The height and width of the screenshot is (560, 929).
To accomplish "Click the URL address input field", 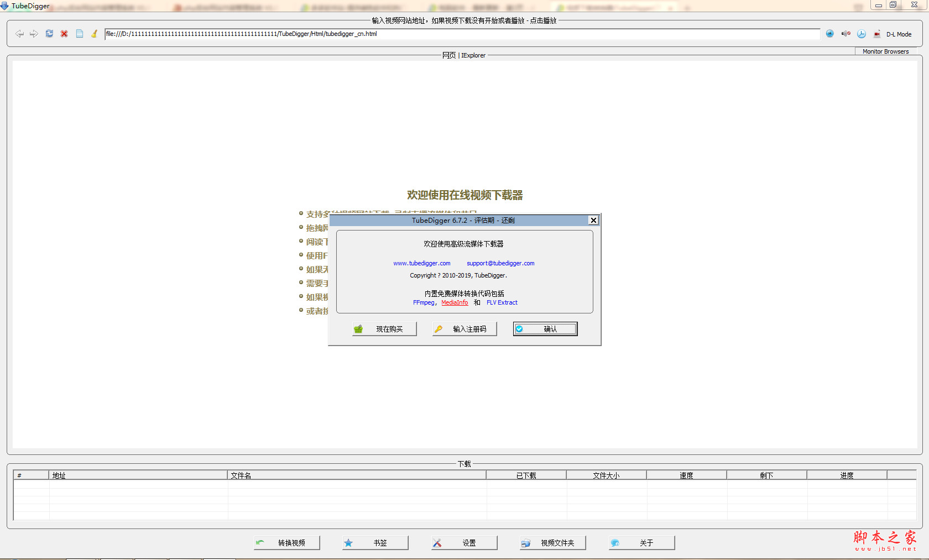I will pyautogui.click(x=462, y=34).
